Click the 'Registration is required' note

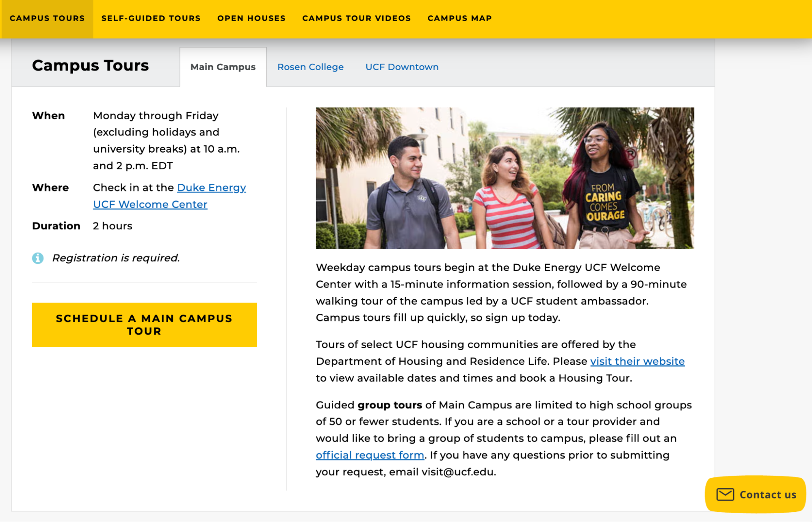[116, 257]
